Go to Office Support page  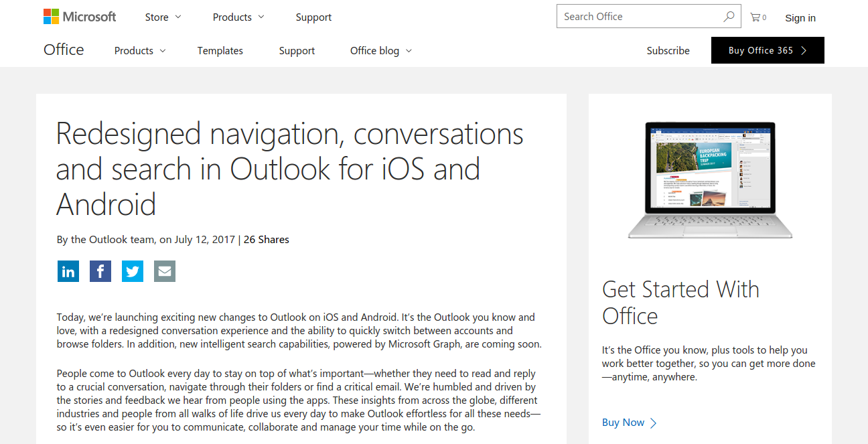point(297,51)
